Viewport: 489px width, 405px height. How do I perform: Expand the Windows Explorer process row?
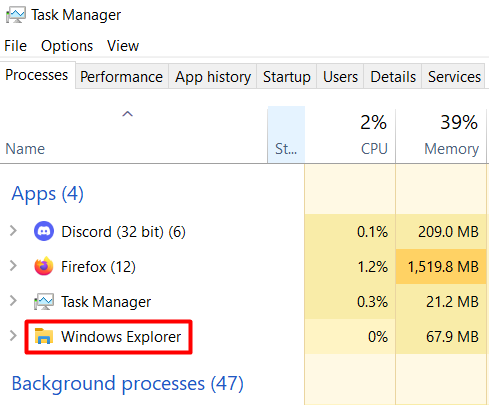tap(13, 336)
